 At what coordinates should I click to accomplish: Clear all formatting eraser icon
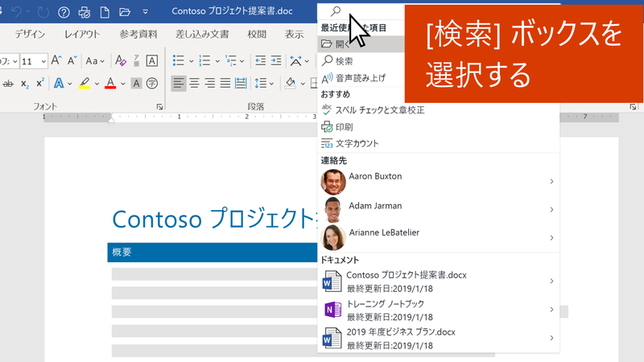tap(120, 61)
